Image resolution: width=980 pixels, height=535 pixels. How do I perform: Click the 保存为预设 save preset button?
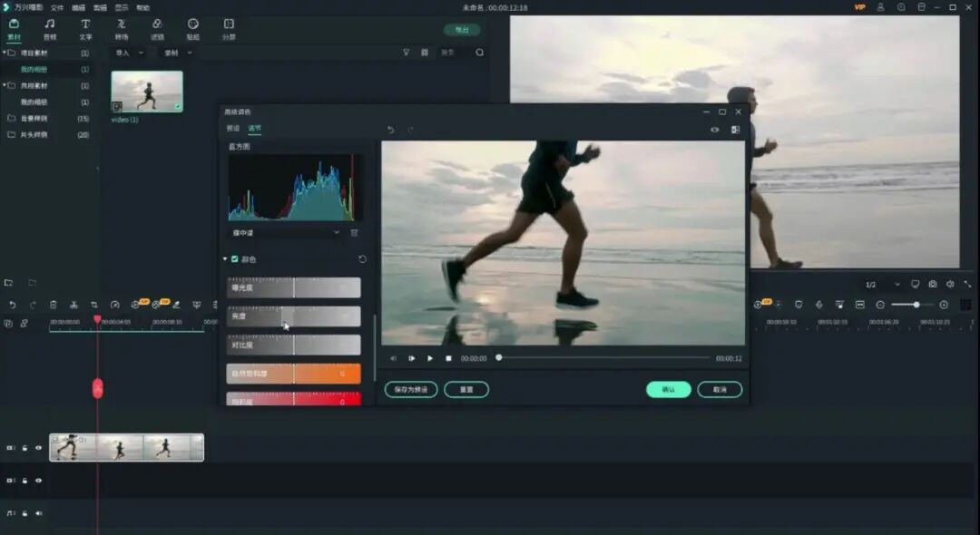[411, 390]
